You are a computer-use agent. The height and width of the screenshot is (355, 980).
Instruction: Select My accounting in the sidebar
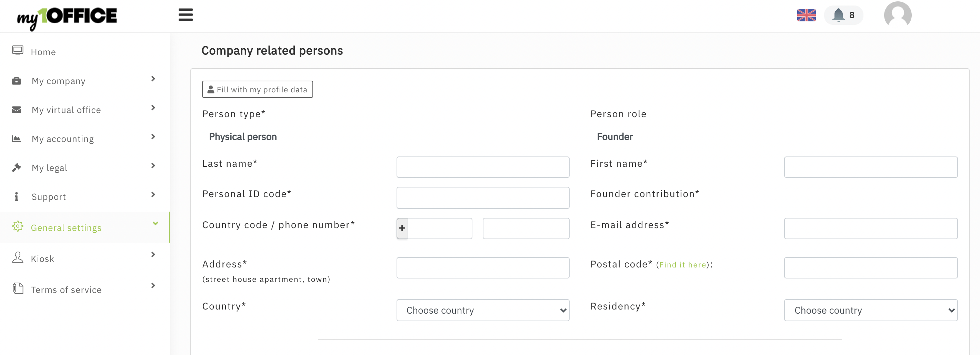tap(63, 139)
